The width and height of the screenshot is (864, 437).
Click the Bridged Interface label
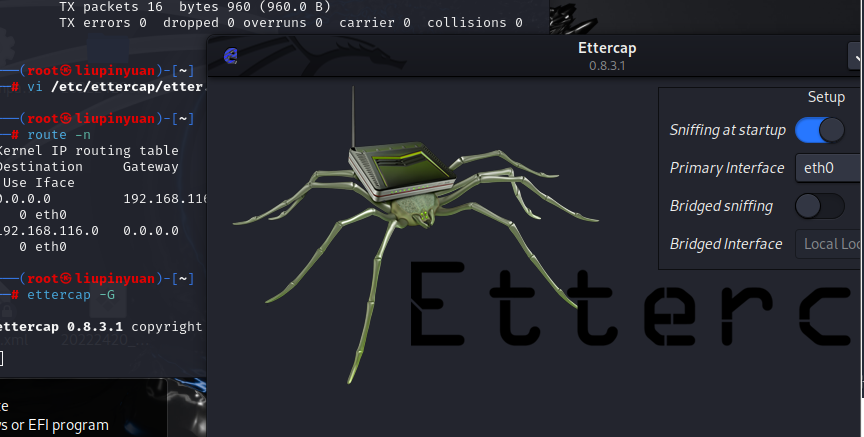[726, 244]
